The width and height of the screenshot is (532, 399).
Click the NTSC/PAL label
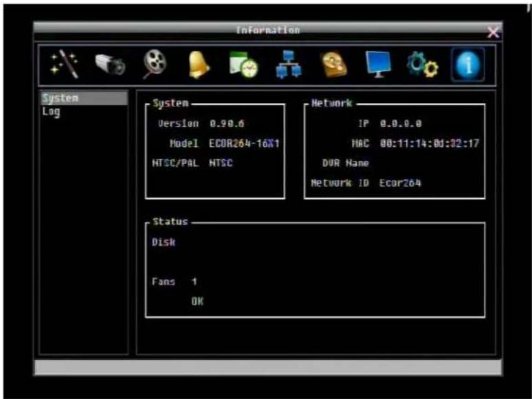pyautogui.click(x=175, y=163)
